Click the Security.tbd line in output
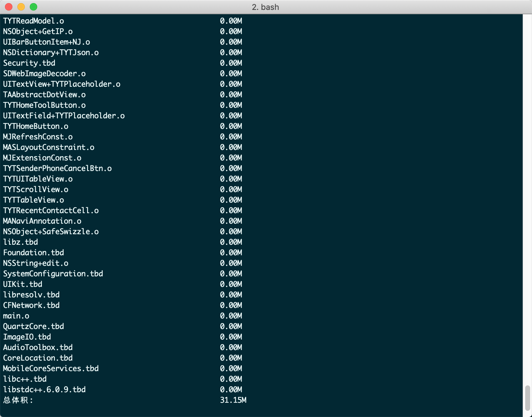Viewport: 532px width, 417px height. 29,63
